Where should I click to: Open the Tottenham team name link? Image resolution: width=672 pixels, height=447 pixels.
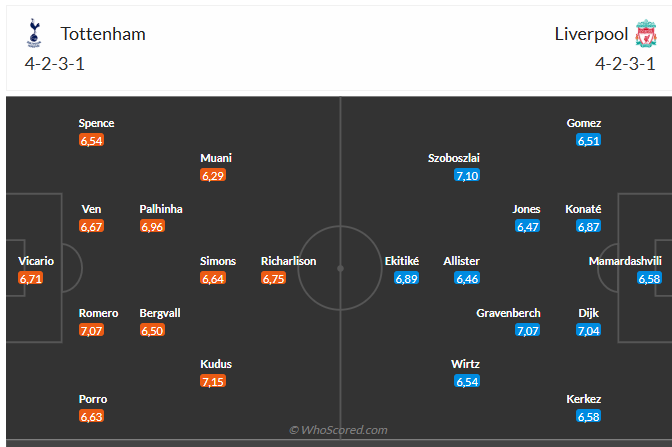tap(103, 34)
